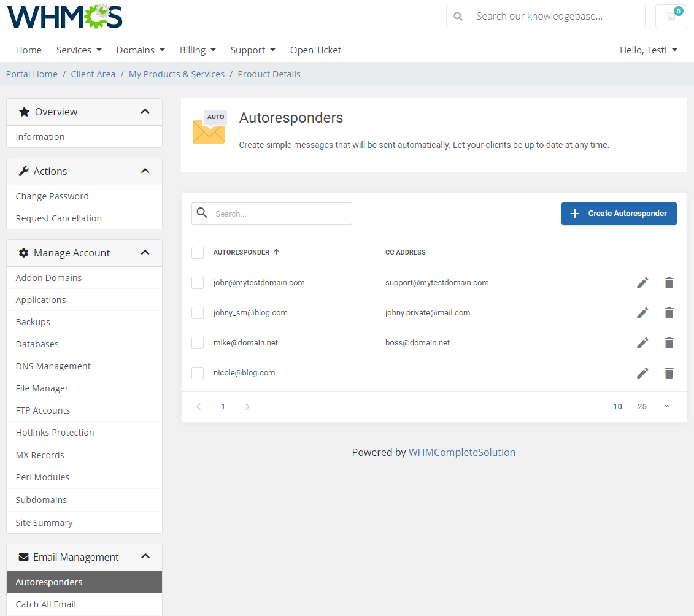
Task: Open the WHMCompleteSolution link
Action: pos(462,452)
